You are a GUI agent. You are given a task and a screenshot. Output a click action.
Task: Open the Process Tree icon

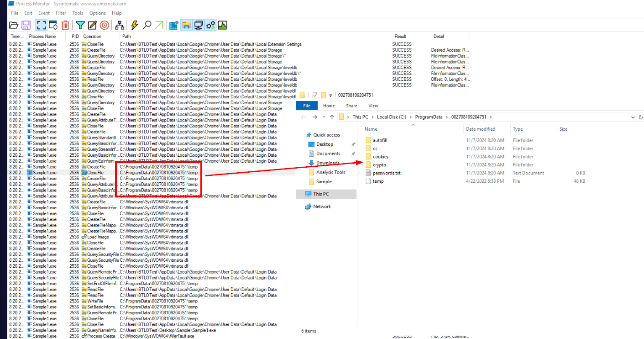120,25
